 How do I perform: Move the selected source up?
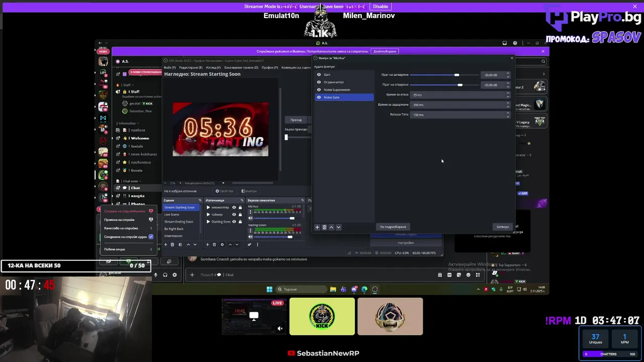230,244
